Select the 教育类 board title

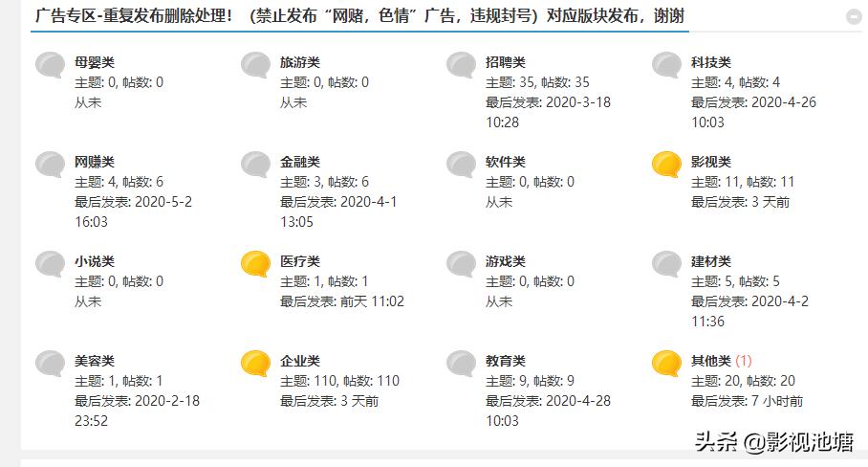click(x=506, y=361)
